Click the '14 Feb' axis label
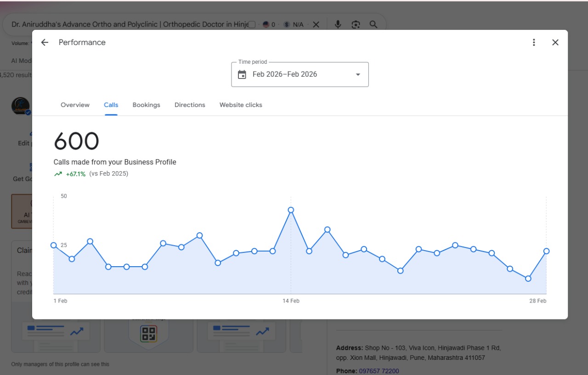 pos(291,301)
